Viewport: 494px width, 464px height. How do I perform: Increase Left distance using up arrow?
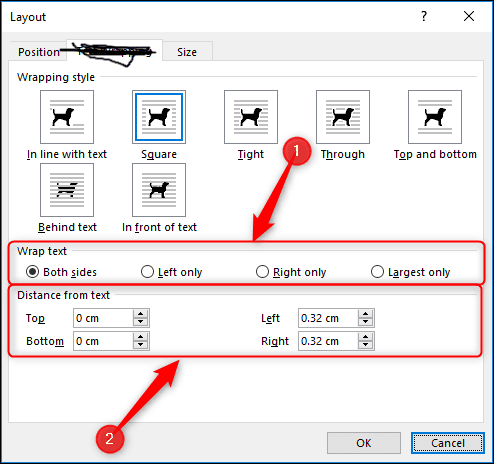(366, 314)
